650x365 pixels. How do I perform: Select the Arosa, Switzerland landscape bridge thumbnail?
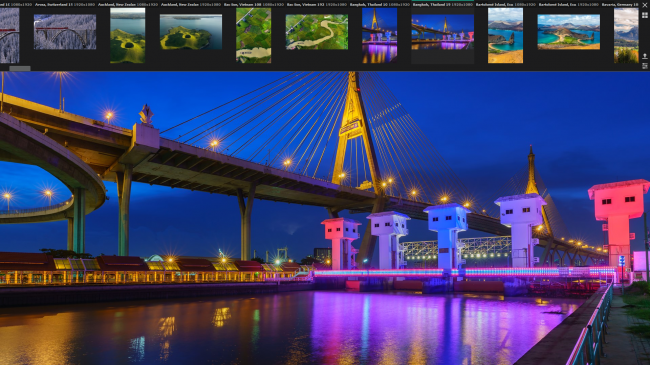pyautogui.click(x=65, y=32)
